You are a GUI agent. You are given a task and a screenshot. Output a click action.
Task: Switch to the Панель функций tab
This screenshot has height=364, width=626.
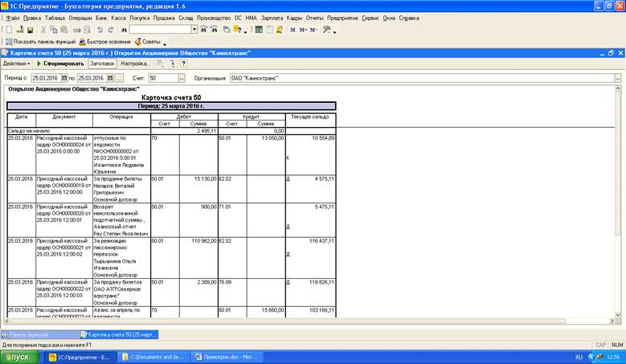pos(39,333)
